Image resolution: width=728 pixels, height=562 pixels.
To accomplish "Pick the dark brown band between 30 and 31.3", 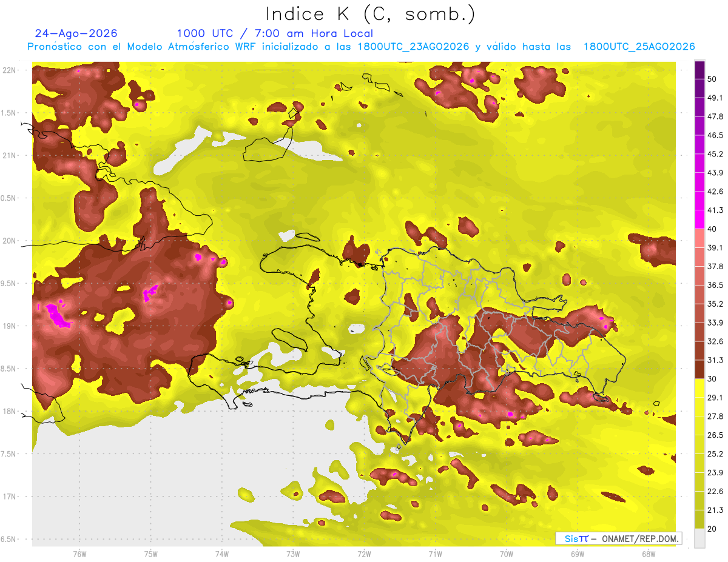I will 699,369.
